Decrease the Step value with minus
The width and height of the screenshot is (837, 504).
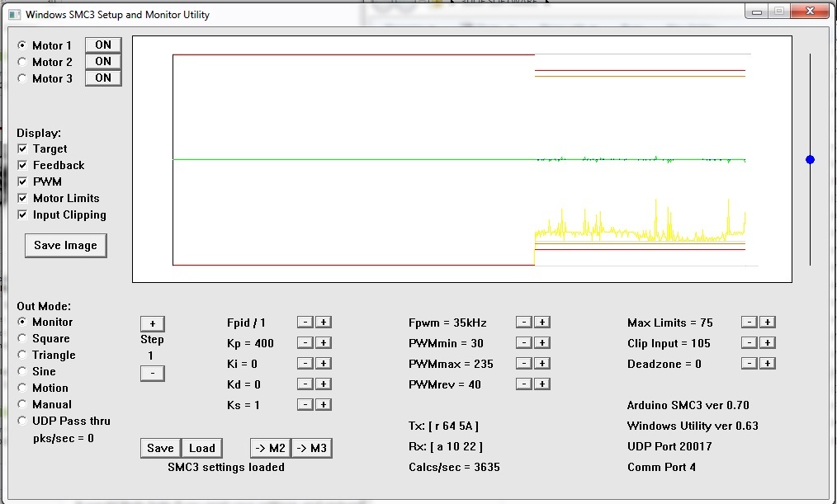click(153, 374)
